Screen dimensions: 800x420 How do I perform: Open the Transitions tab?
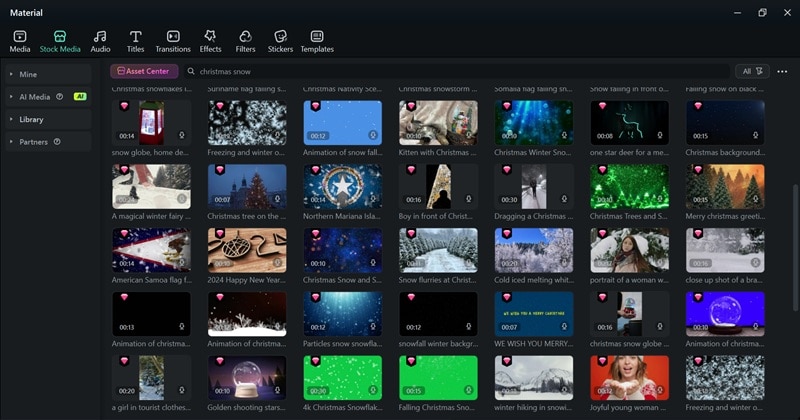[x=173, y=41]
